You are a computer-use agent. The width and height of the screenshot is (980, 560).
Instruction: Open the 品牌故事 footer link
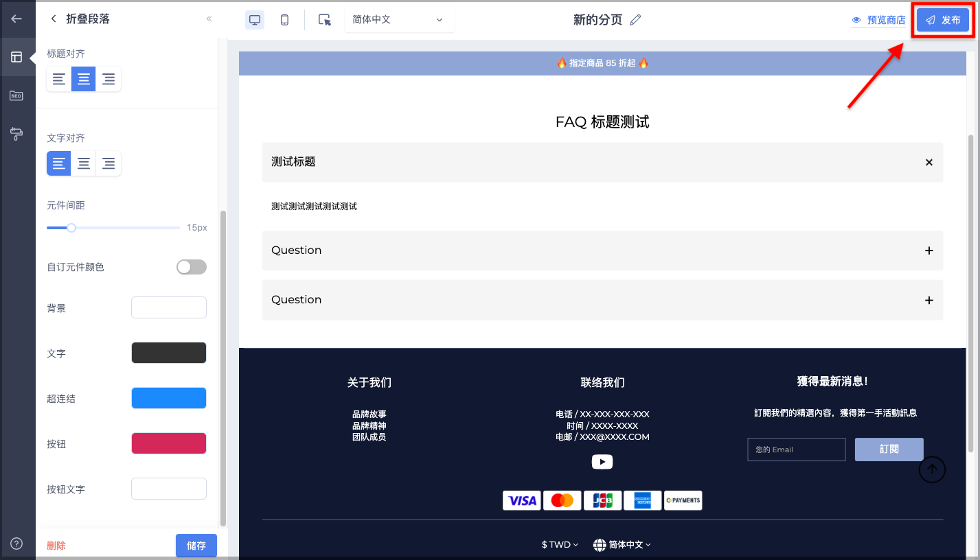tap(369, 415)
